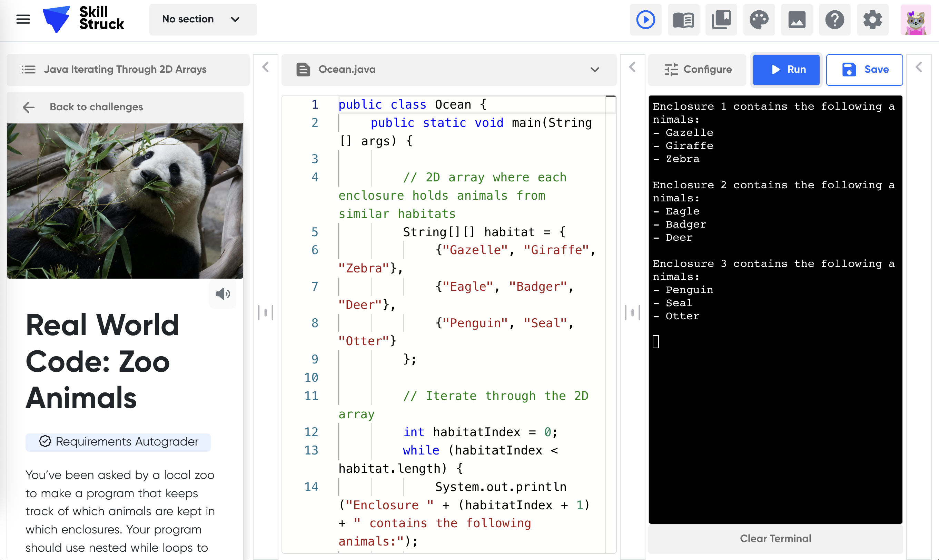The image size is (939, 560).
Task: Click the circled play icon in header
Action: point(645,20)
